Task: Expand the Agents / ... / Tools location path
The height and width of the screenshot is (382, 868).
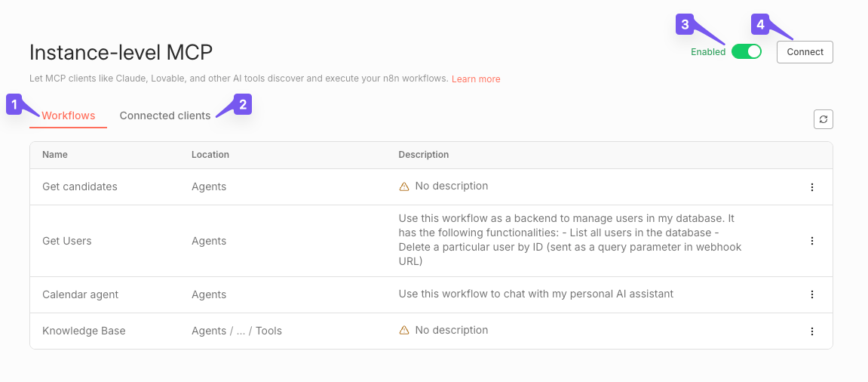Action: tap(241, 331)
